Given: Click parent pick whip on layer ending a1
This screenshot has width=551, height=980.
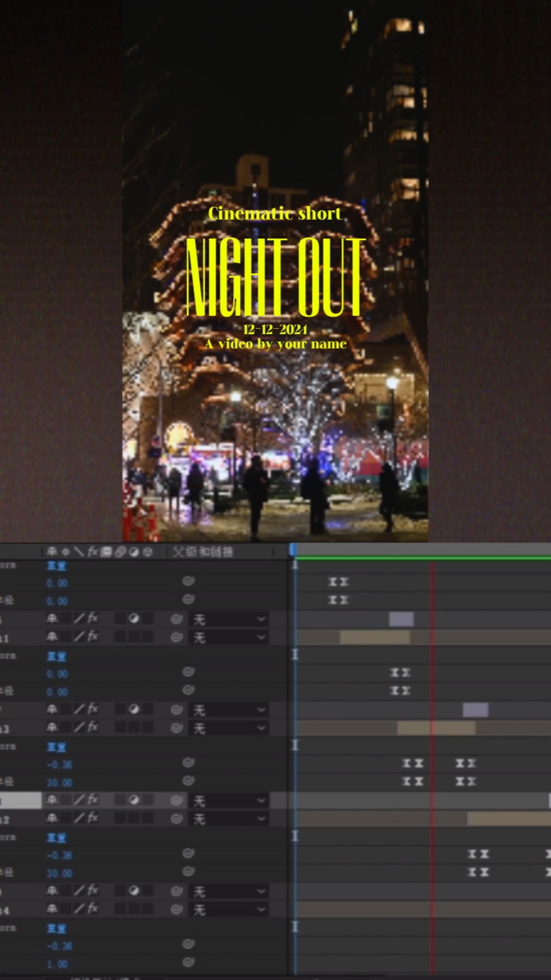Looking at the screenshot, I should click(177, 638).
